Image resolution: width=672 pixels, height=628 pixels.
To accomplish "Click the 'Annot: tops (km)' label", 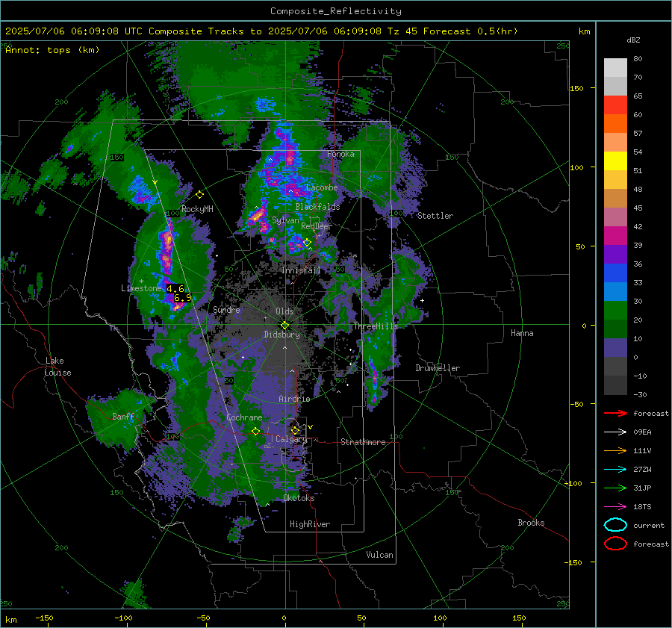I will (52, 50).
